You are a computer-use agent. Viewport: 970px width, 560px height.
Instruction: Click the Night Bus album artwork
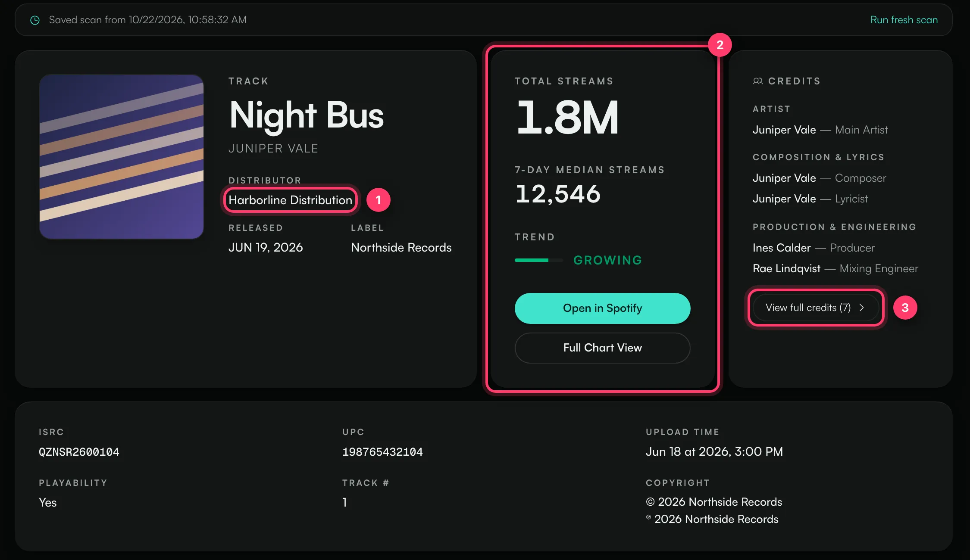pyautogui.click(x=121, y=156)
